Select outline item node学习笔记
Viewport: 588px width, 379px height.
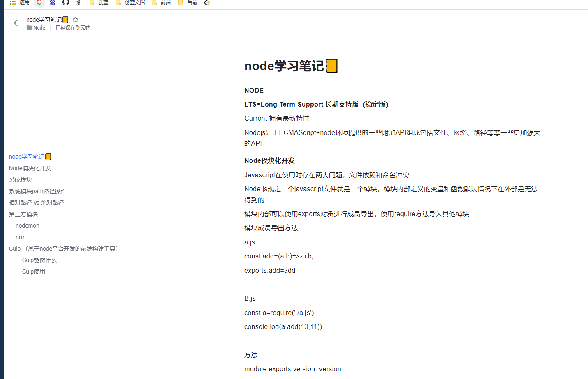(x=30, y=157)
